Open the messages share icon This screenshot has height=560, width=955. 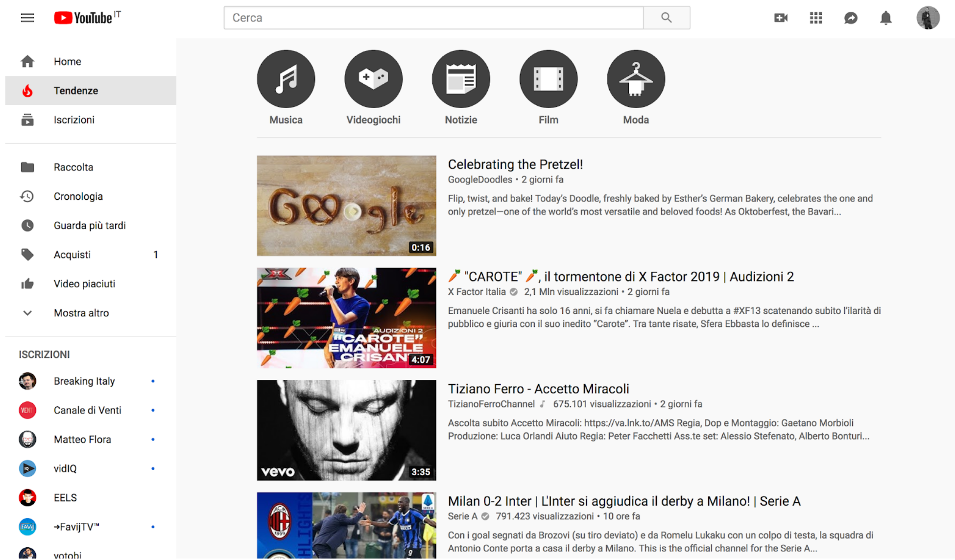pos(851,18)
